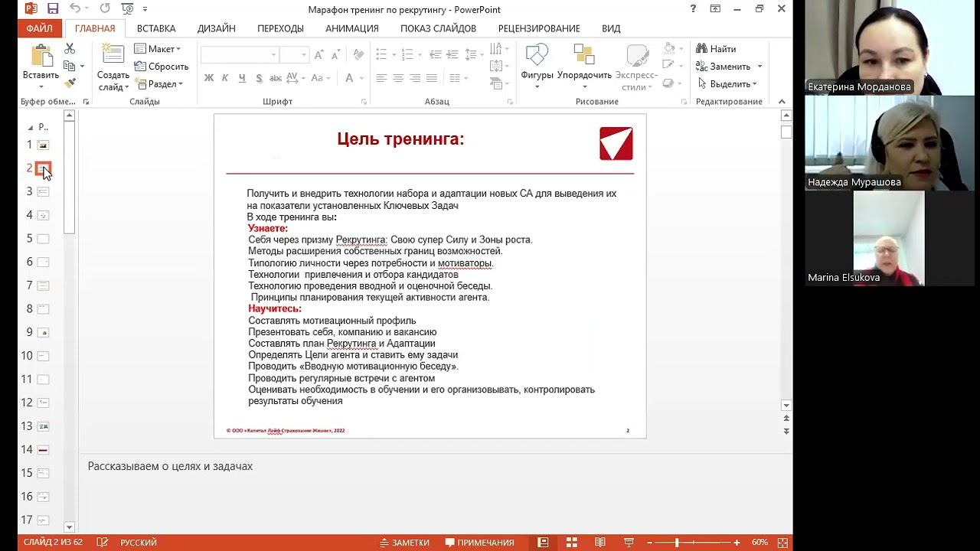Open the Заменить dropdown arrow
This screenshot has width=980, height=551.
759,67
